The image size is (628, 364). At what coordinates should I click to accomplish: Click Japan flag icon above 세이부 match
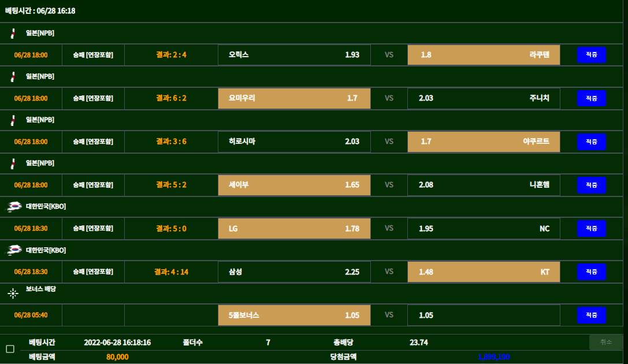(x=13, y=164)
